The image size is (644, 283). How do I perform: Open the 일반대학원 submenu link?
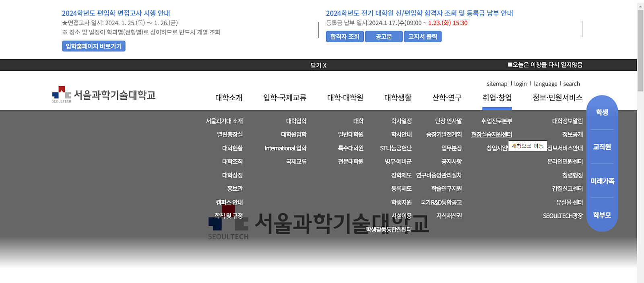(351, 134)
